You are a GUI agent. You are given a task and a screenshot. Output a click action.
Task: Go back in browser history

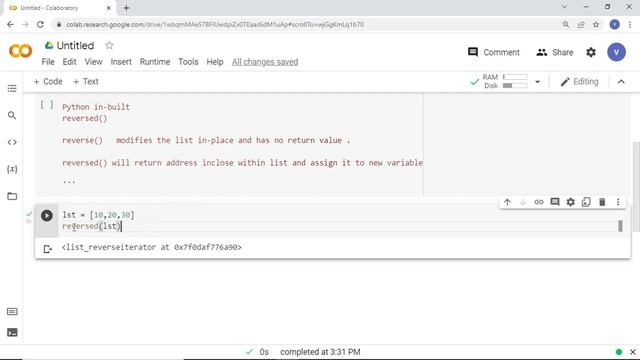coord(10,24)
